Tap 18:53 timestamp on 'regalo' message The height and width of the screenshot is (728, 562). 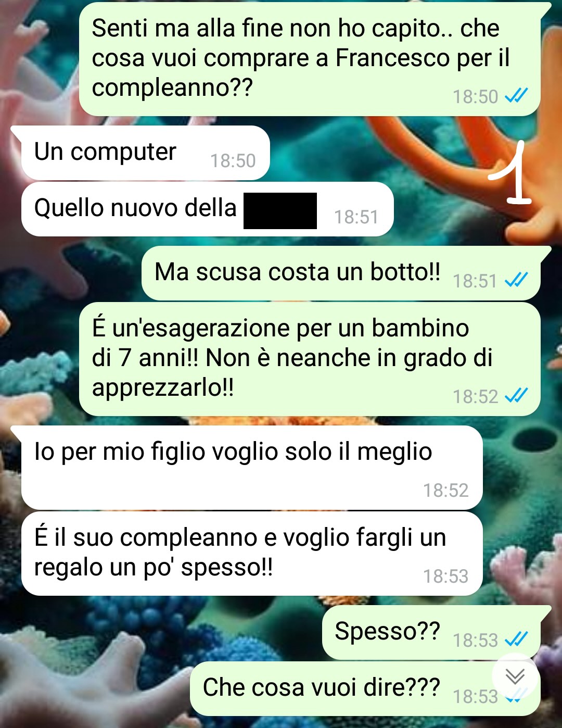pyautogui.click(x=445, y=576)
